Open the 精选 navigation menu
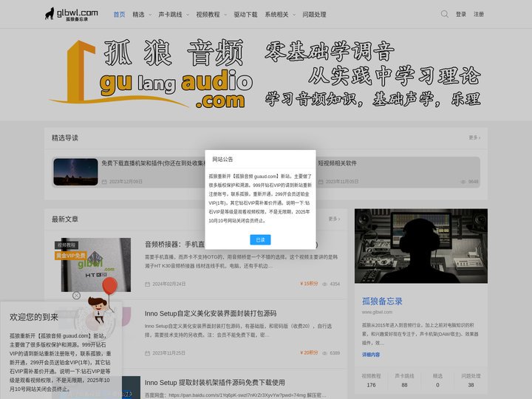 click(x=138, y=14)
